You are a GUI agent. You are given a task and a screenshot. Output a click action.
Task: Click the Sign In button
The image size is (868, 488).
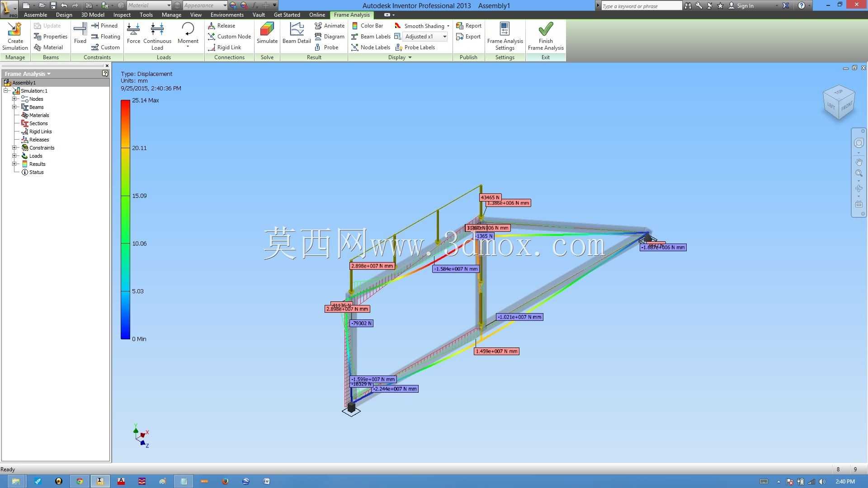tap(741, 5)
